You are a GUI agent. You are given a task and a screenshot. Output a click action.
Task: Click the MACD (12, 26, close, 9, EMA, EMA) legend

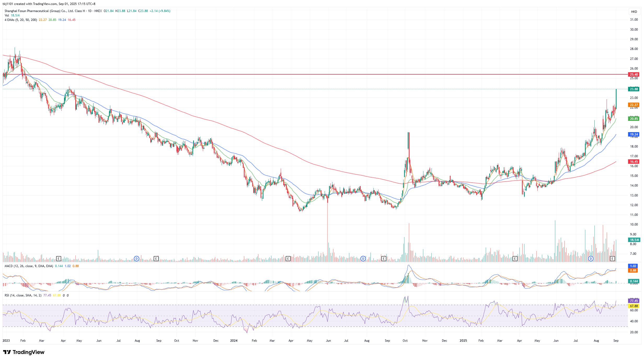[x=29, y=266]
